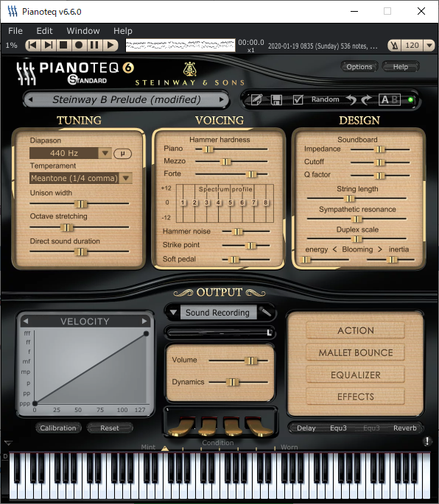The height and width of the screenshot is (504, 439).
Task: Toggle the Delay effect
Action: [x=306, y=427]
